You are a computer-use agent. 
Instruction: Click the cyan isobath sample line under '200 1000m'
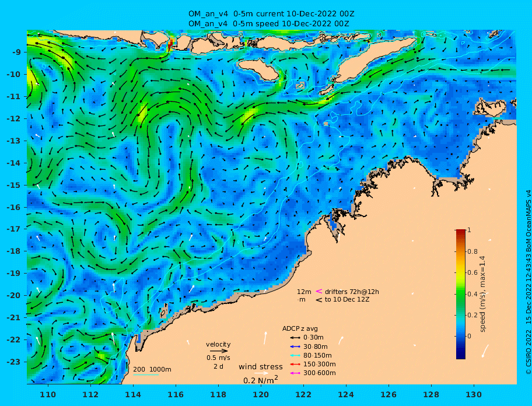146,375
